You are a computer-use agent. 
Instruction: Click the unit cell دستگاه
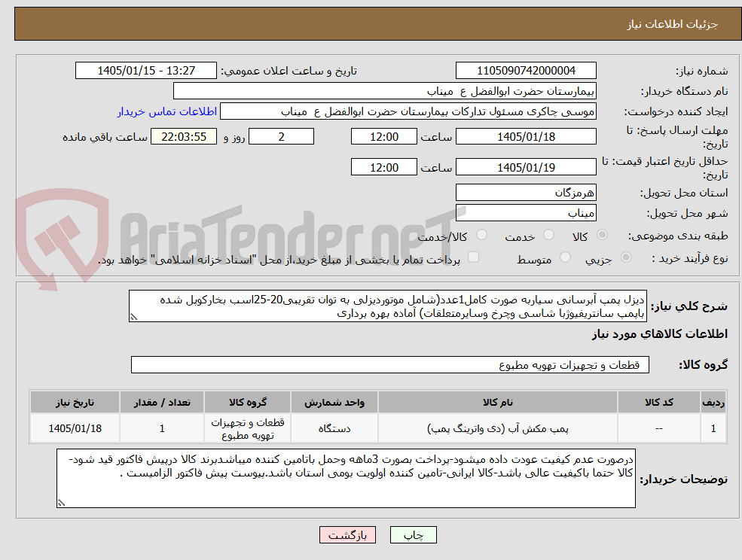pyautogui.click(x=334, y=428)
